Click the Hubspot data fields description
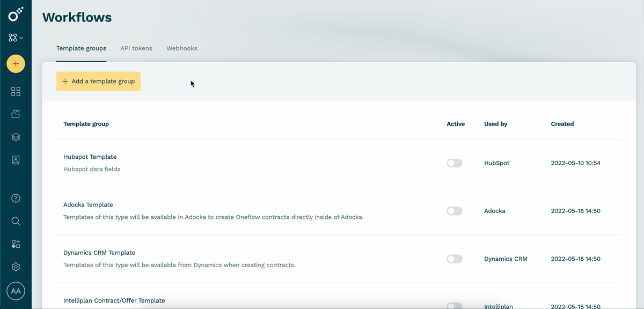The image size is (644, 309). (92, 169)
